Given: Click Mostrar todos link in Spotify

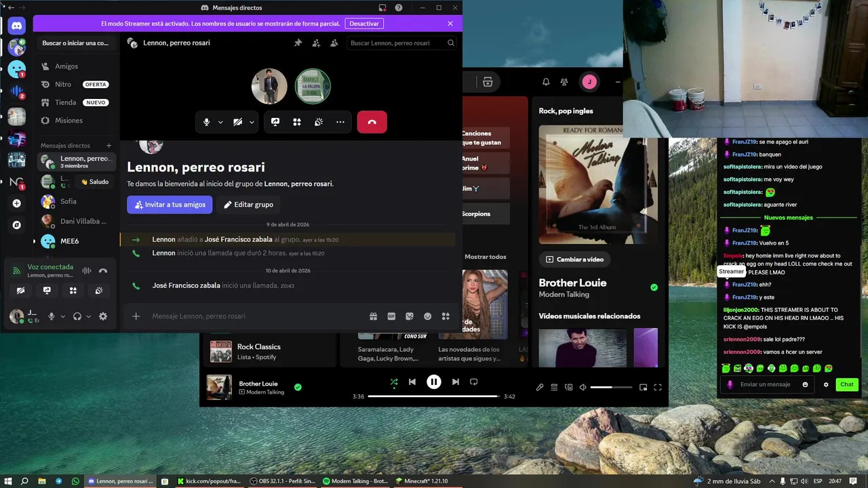Looking at the screenshot, I should (x=486, y=257).
